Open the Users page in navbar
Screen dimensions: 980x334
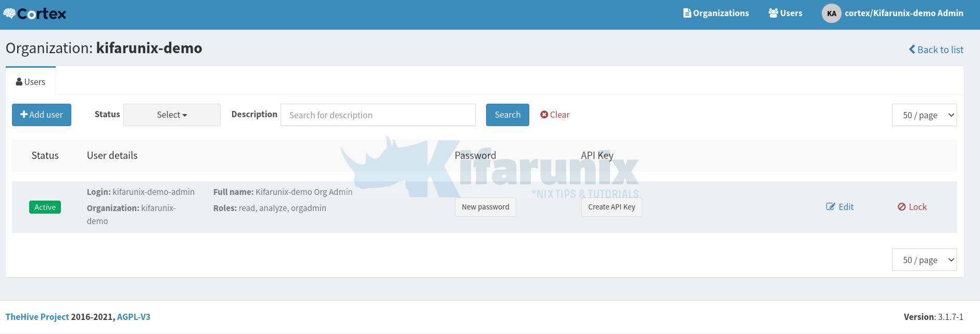click(785, 14)
